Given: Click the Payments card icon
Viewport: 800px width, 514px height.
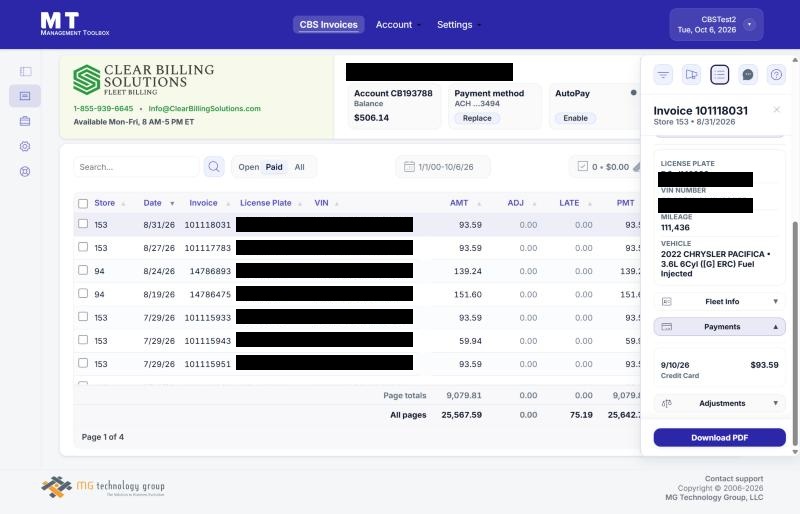Looking at the screenshot, I should coord(666,327).
